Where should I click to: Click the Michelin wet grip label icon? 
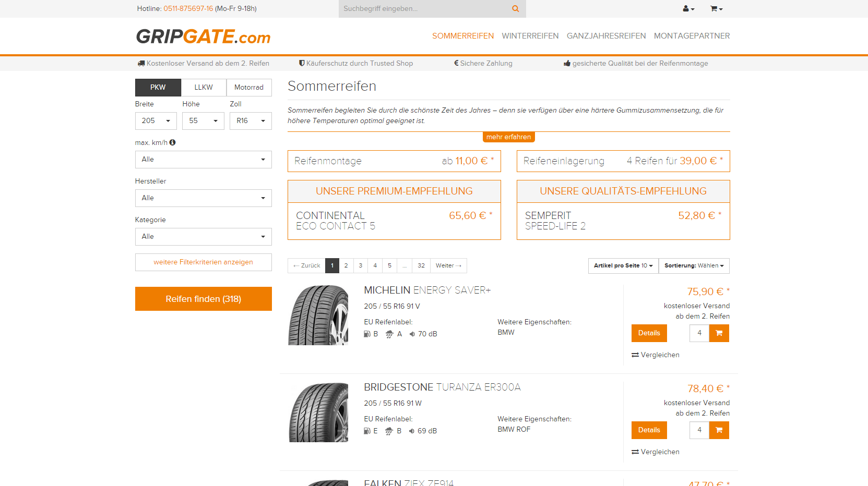tap(389, 334)
